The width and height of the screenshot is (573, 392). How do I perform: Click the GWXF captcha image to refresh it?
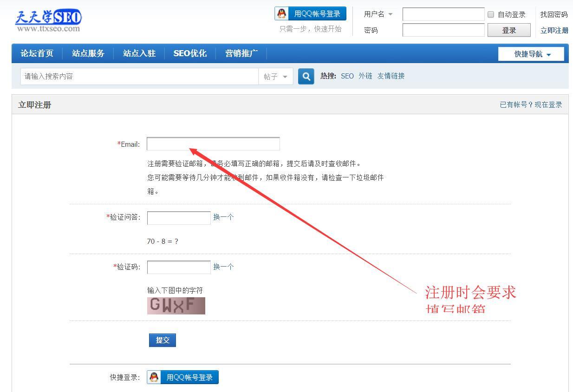coord(176,305)
